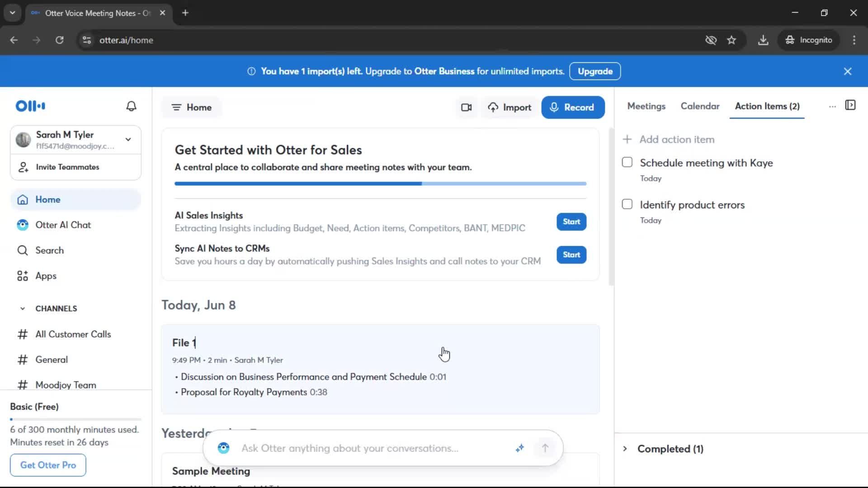Viewport: 868px width, 488px height.
Task: Collapse the right side panel icon
Action: coord(850,105)
